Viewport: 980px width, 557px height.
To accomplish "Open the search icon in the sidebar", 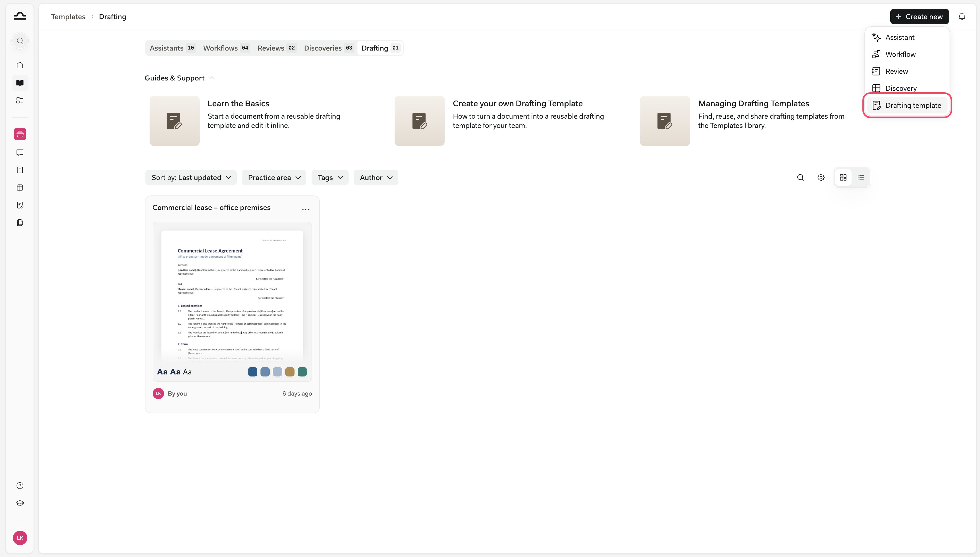I will tap(20, 41).
